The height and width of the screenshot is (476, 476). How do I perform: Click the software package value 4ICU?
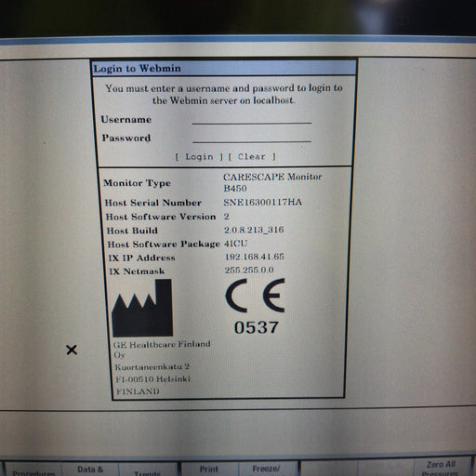tap(235, 244)
